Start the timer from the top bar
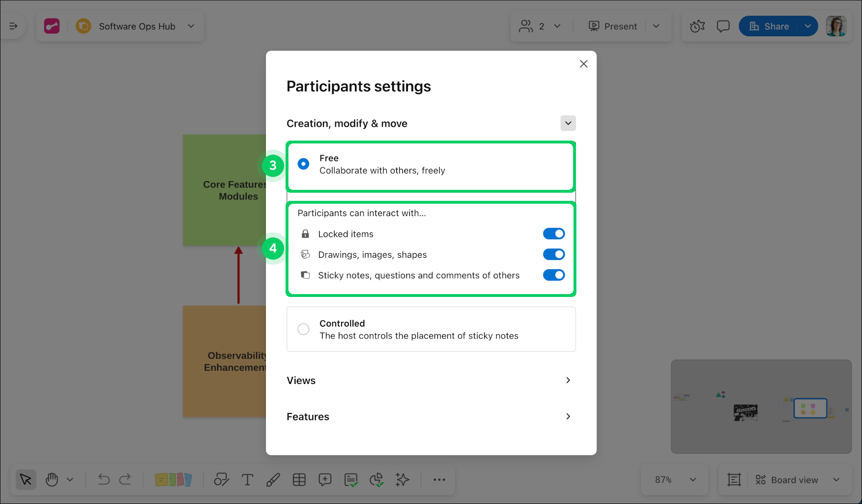The height and width of the screenshot is (504, 862). click(x=697, y=26)
